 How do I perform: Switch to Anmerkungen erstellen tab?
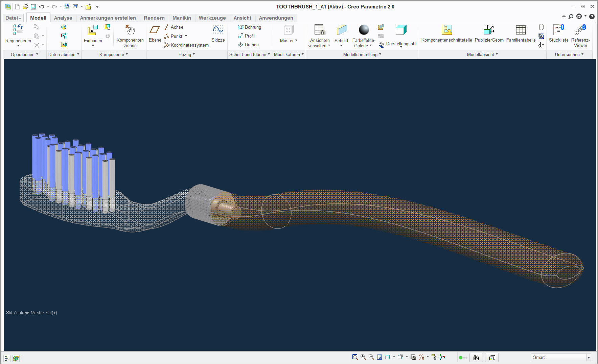(x=108, y=18)
